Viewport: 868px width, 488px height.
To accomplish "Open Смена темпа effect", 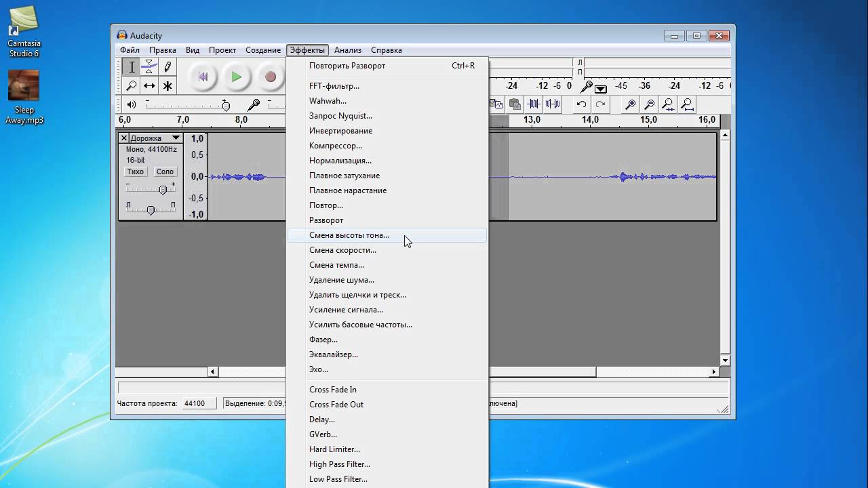I will 387,265.
